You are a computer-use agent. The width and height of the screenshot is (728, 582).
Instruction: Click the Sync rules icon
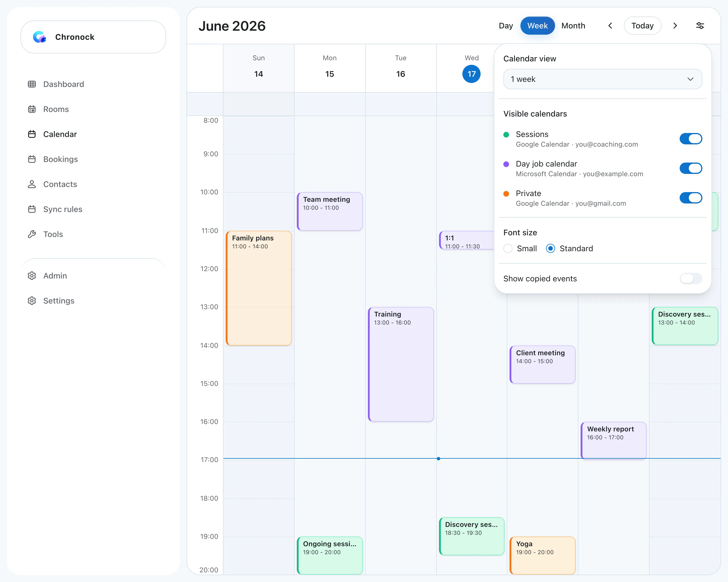click(32, 209)
